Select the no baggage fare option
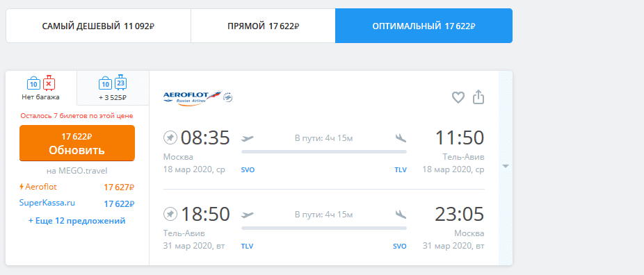The width and height of the screenshot is (644, 275). tap(41, 88)
